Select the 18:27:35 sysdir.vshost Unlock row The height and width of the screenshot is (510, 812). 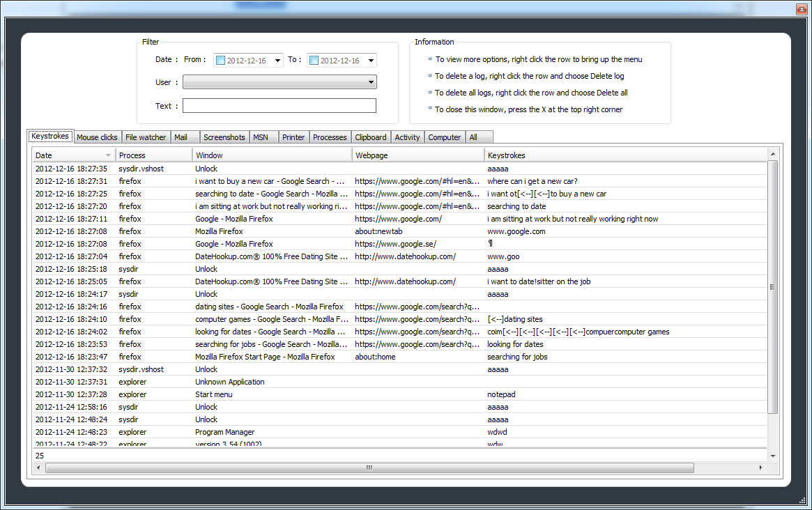pyautogui.click(x=399, y=169)
